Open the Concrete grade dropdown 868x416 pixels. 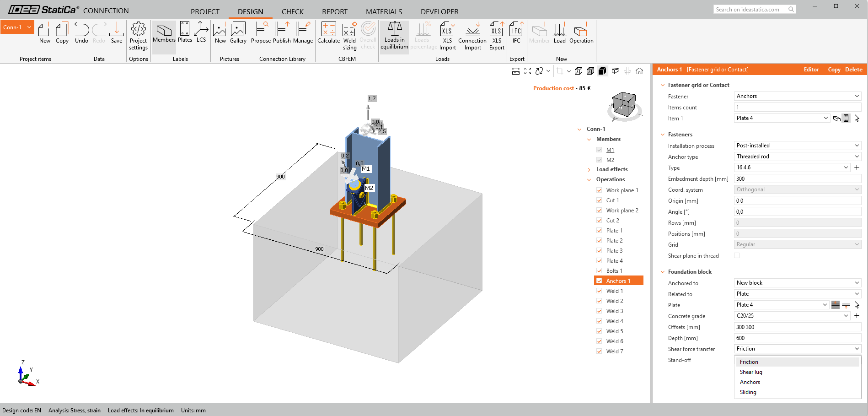point(792,316)
